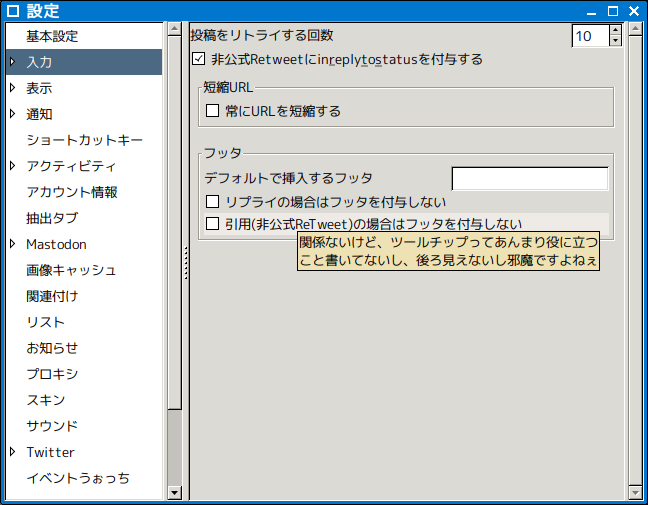Go to アカウント情報 section
This screenshot has height=505, width=648.
pyautogui.click(x=72, y=192)
